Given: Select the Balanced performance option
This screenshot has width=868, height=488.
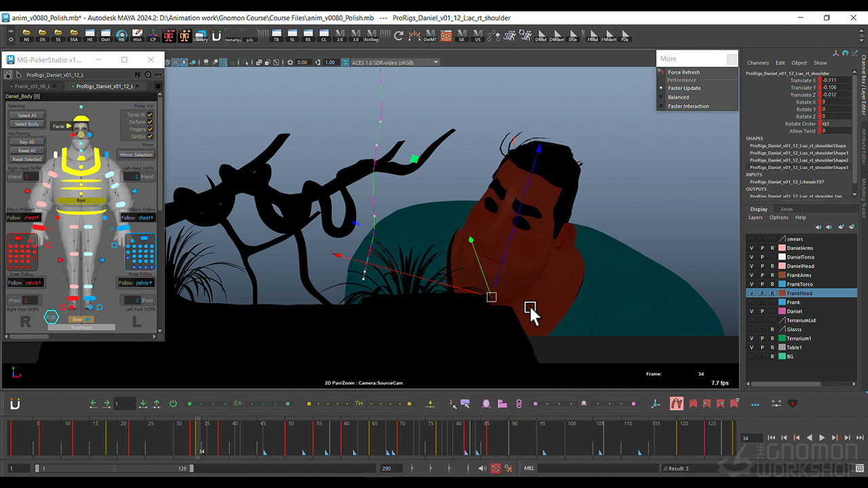Looking at the screenshot, I should [678, 97].
